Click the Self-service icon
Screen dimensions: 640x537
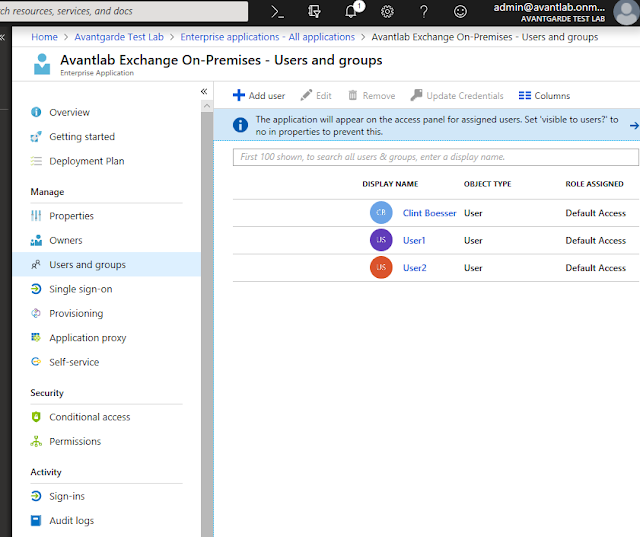click(x=36, y=362)
